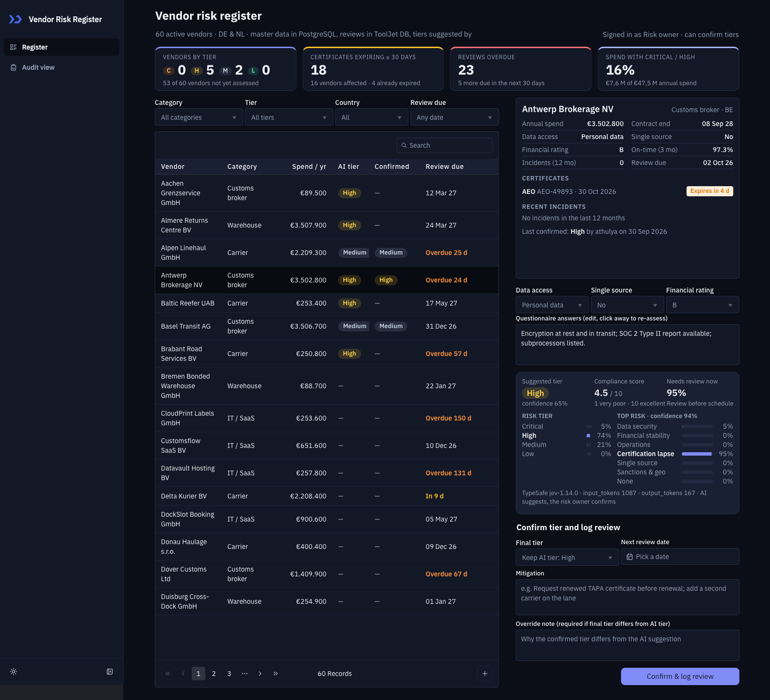Click the Questionnaire answers text box
The image size is (770, 700).
click(628, 344)
